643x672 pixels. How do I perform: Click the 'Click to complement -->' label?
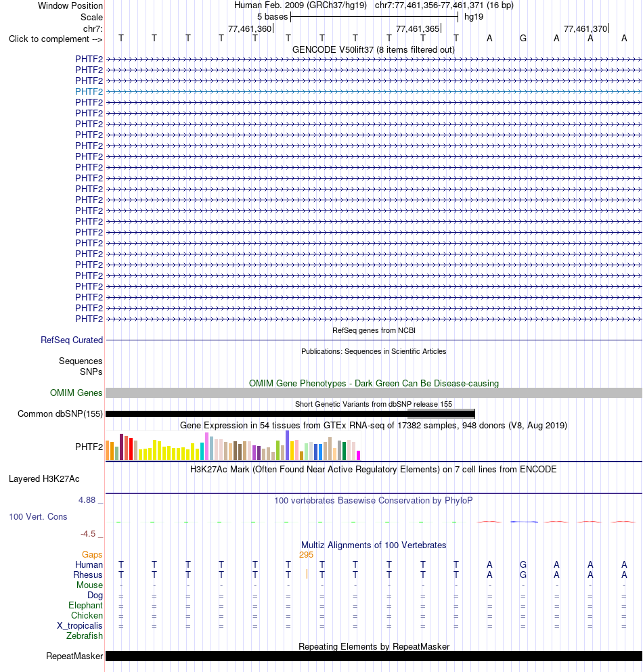[56, 39]
